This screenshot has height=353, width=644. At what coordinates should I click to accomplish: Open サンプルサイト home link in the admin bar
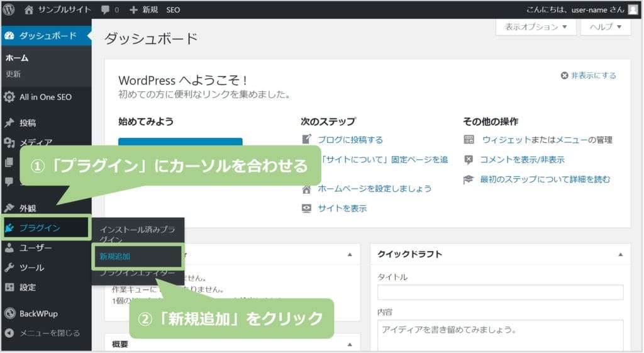[x=57, y=9]
